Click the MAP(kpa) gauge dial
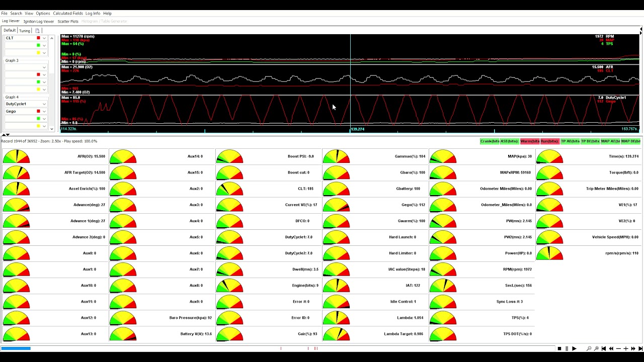644x362 pixels. (443, 156)
